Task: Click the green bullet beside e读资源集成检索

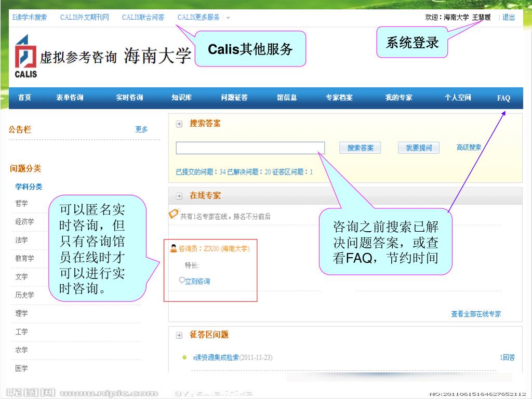Action: [x=184, y=357]
